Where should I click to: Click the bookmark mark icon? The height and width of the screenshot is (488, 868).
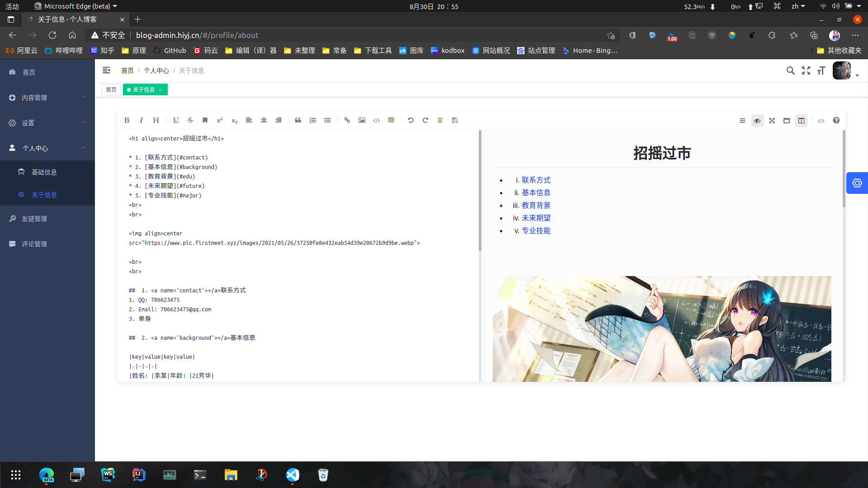click(205, 120)
